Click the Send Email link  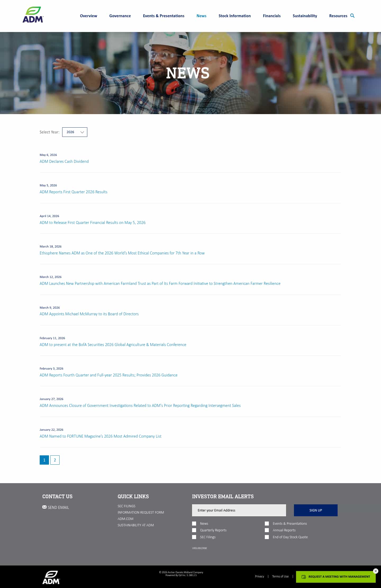(x=58, y=508)
